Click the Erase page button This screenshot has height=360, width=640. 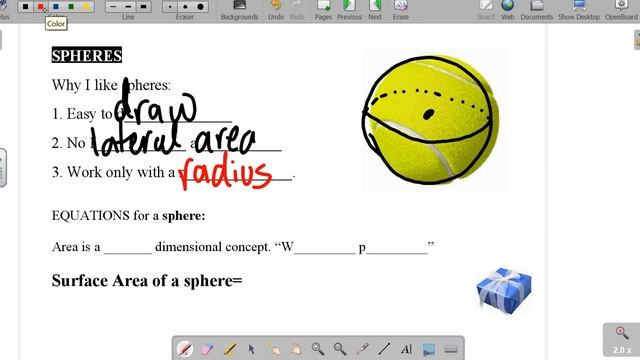click(400, 10)
